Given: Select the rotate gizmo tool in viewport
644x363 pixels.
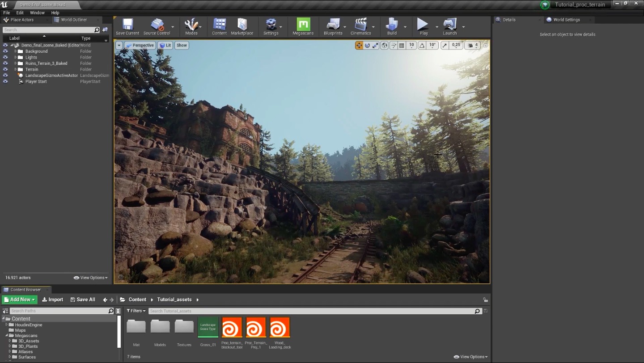Looking at the screenshot, I should 367,45.
